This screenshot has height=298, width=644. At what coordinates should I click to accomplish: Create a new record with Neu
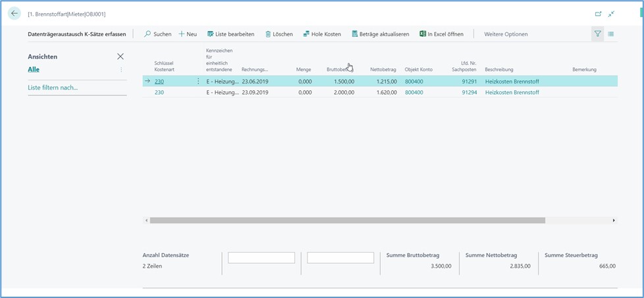click(188, 34)
